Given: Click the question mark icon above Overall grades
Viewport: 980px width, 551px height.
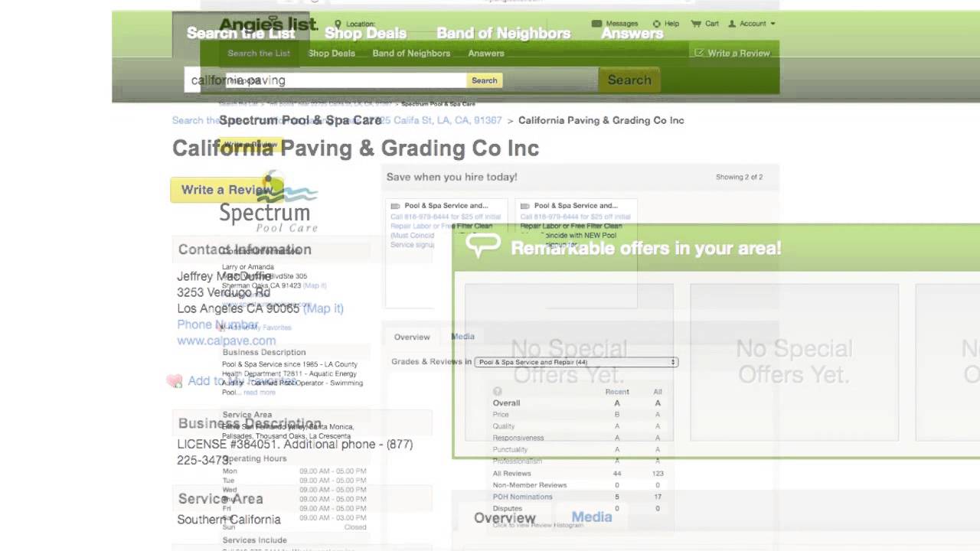Looking at the screenshot, I should click(497, 391).
